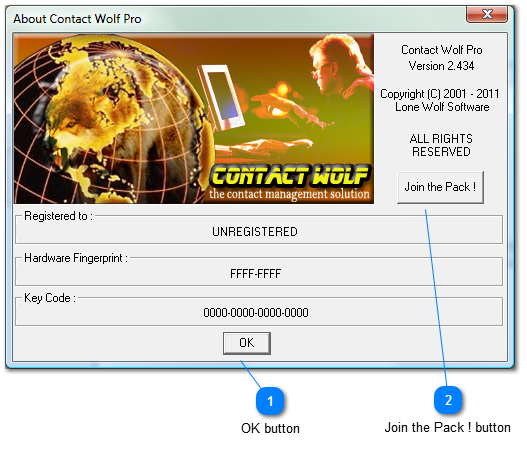
Task: Click the Join the Pack ! button
Action: tap(440, 187)
